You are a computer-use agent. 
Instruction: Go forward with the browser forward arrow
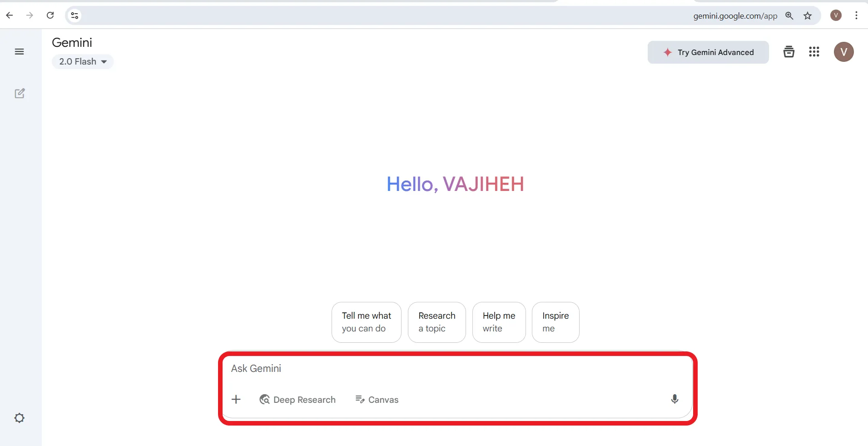(30, 15)
